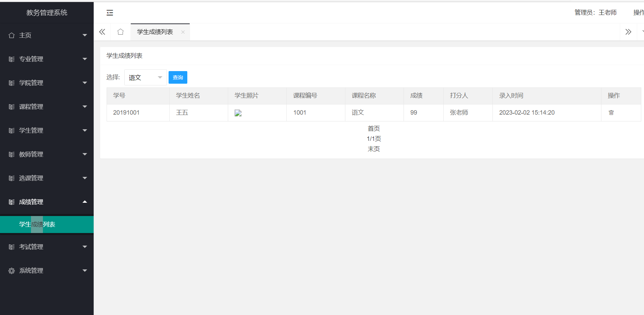644x315 pixels.
Task: Click the 主页 house icon in sidebar
Action: click(x=12, y=35)
